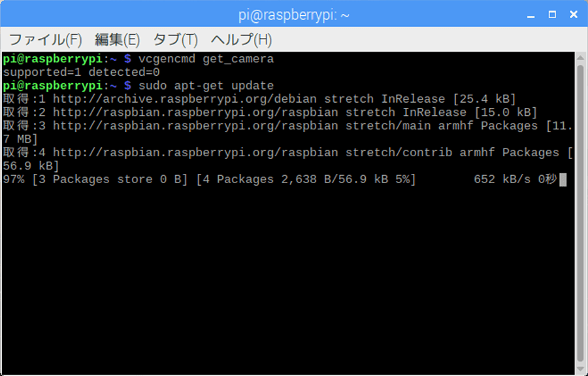Viewport: 588px width, 376px height.
Task: Open the 編集(E) menu
Action: pyautogui.click(x=118, y=40)
